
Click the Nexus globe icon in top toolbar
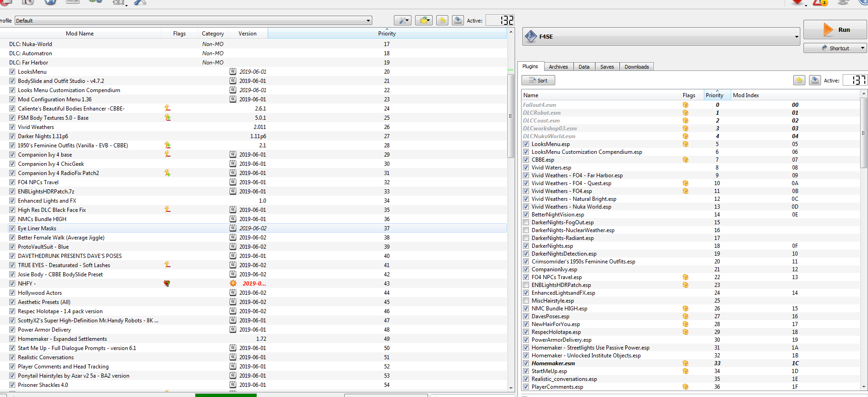(50, 2)
